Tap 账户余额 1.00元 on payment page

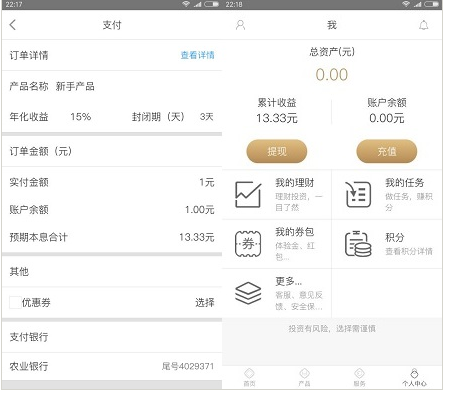200,210
